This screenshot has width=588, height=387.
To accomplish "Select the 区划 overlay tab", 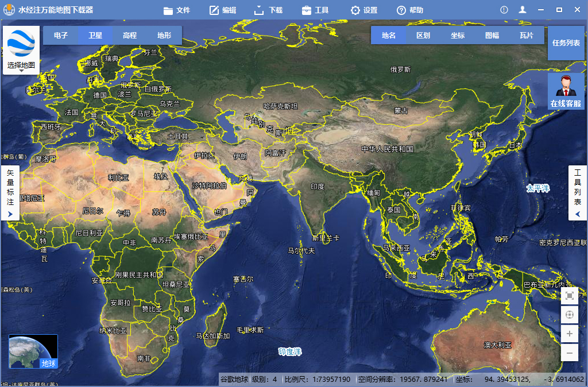I will tap(423, 35).
